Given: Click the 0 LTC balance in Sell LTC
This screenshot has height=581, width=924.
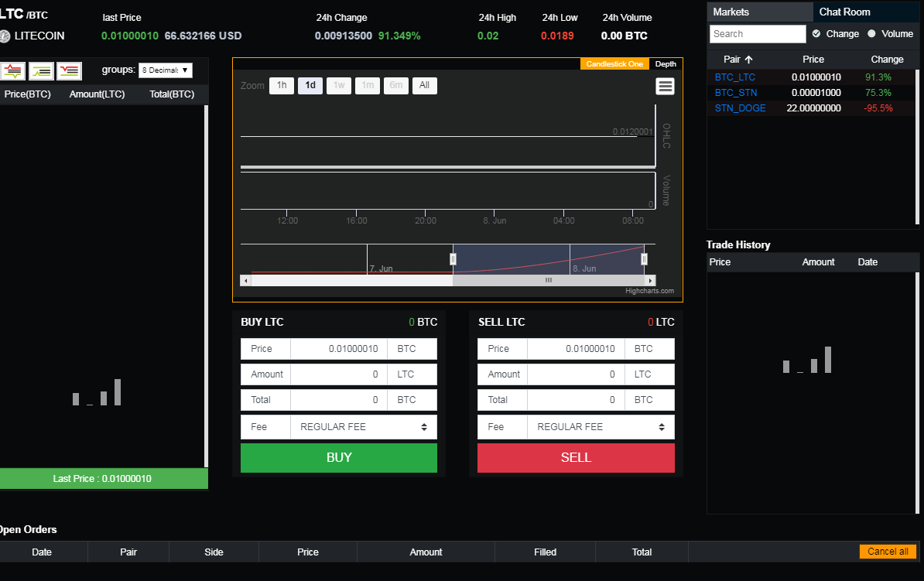Looking at the screenshot, I should (x=661, y=323).
